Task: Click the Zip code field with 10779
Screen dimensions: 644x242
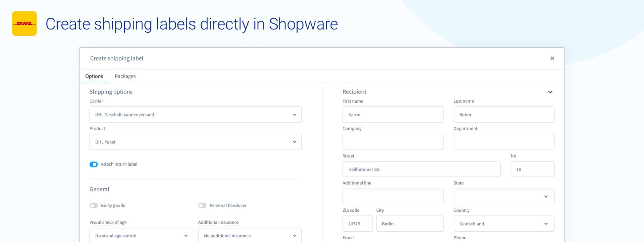Action: coord(358,224)
